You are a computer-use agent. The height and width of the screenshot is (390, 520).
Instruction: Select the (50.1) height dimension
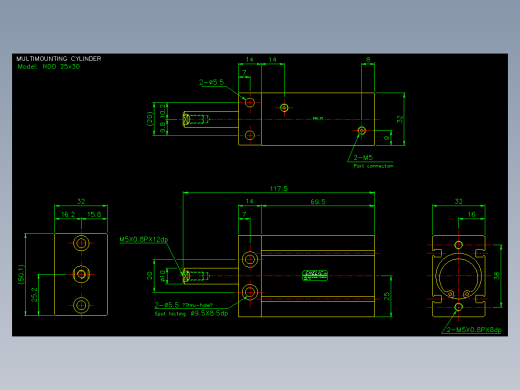(21, 274)
